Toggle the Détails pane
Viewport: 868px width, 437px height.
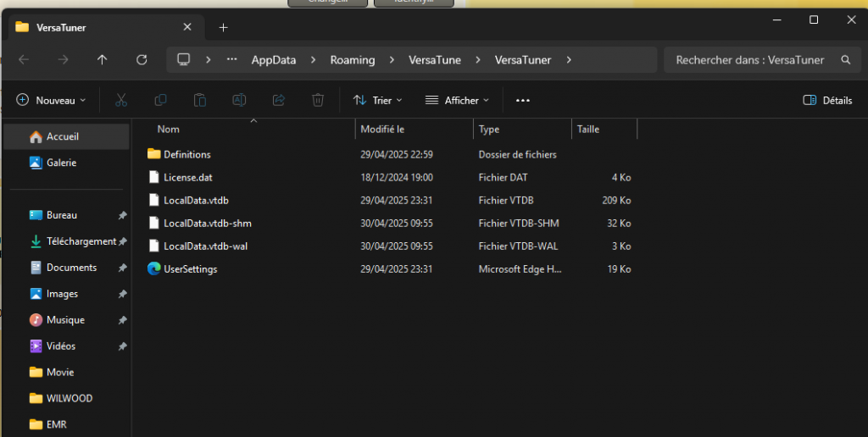(x=827, y=100)
